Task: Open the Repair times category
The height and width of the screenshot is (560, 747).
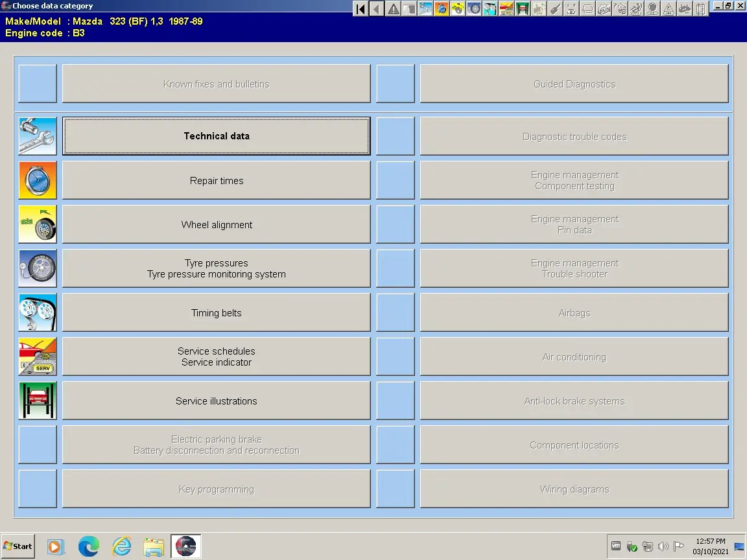Action: point(216,181)
